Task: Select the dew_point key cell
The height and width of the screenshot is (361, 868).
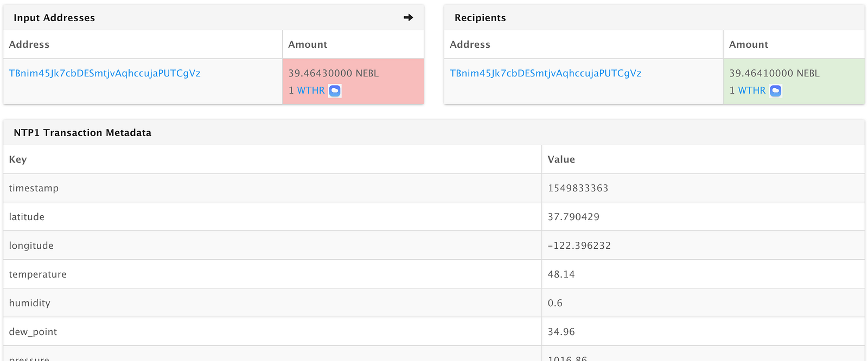Action: click(x=272, y=332)
